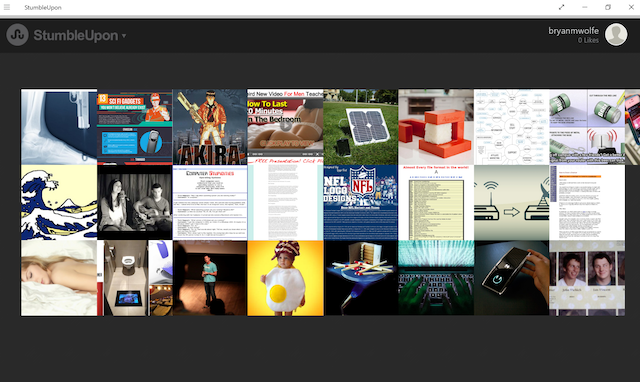Open the wifi routers illustration tile
Image resolution: width=640 pixels, height=382 pixels.
[511, 202]
